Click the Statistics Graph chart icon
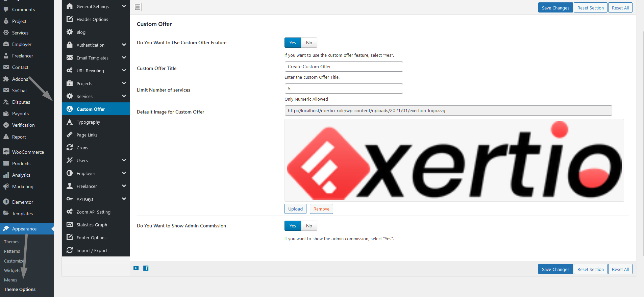Screen dimensions: 644x297 point(70,224)
